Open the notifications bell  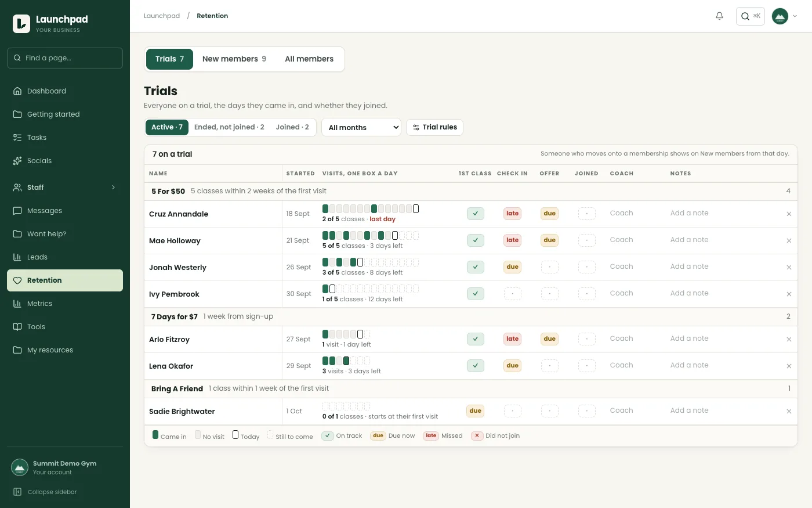click(x=719, y=16)
